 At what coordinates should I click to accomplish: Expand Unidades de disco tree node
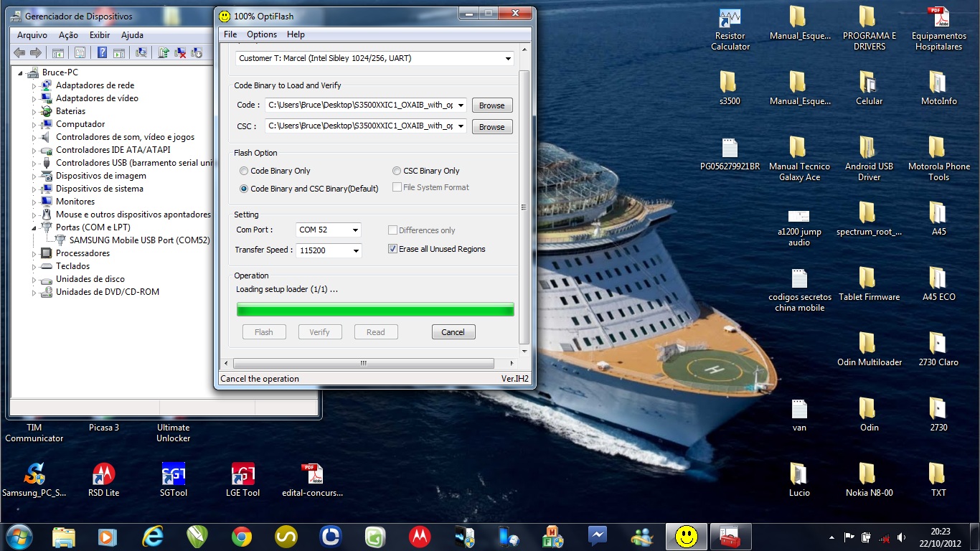(x=34, y=279)
